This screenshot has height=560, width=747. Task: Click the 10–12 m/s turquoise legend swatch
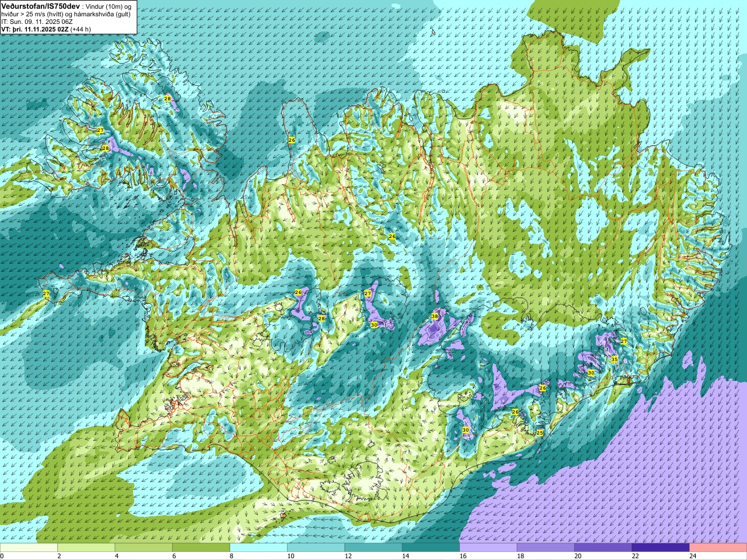(316, 548)
